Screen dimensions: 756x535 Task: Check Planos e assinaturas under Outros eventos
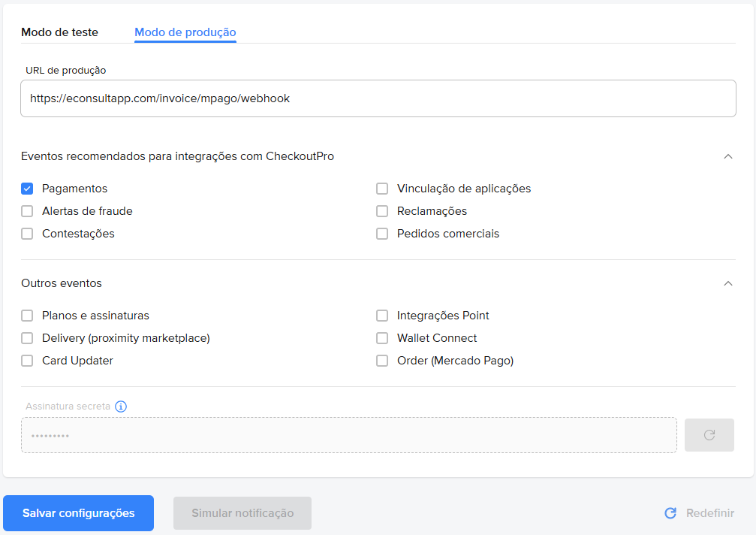point(27,316)
